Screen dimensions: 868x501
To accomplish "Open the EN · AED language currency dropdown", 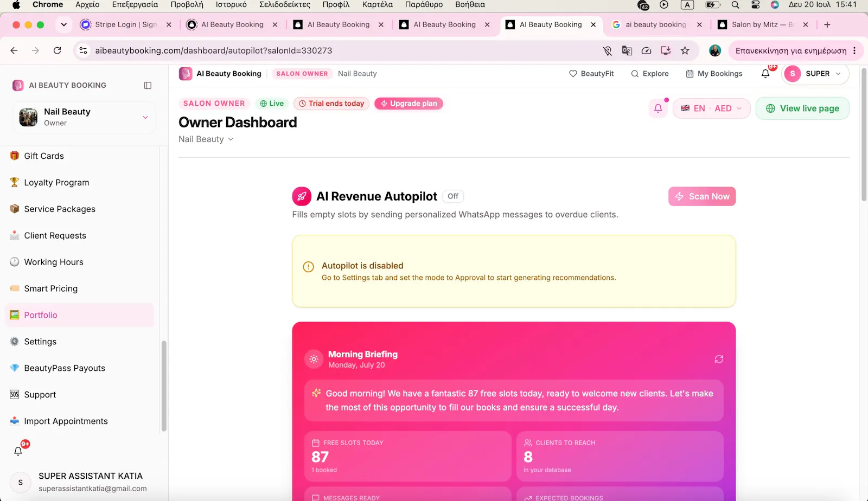I will (711, 108).
